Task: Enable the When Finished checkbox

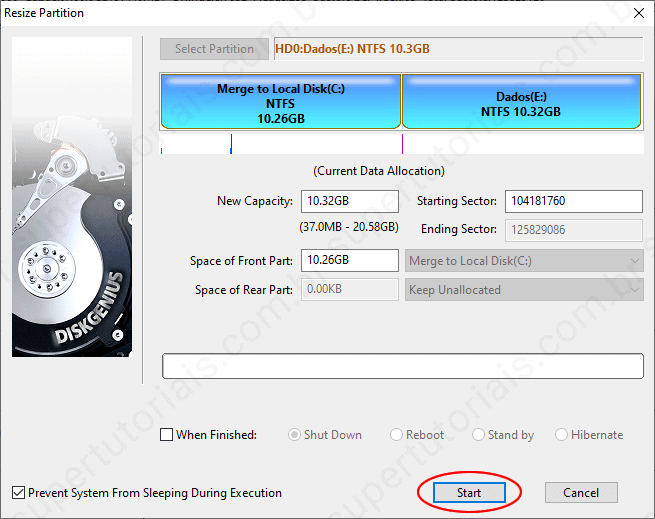Action: coord(167,435)
